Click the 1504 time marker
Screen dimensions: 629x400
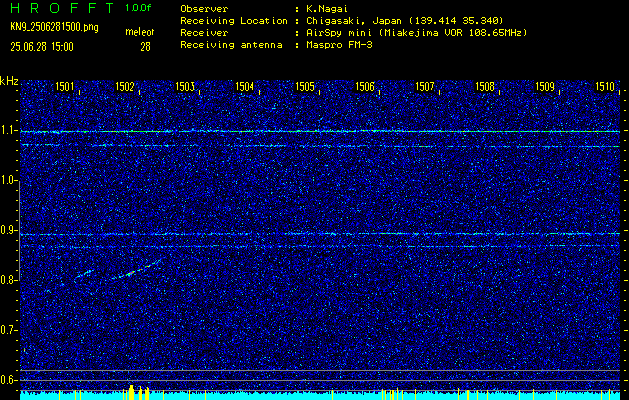(245, 86)
